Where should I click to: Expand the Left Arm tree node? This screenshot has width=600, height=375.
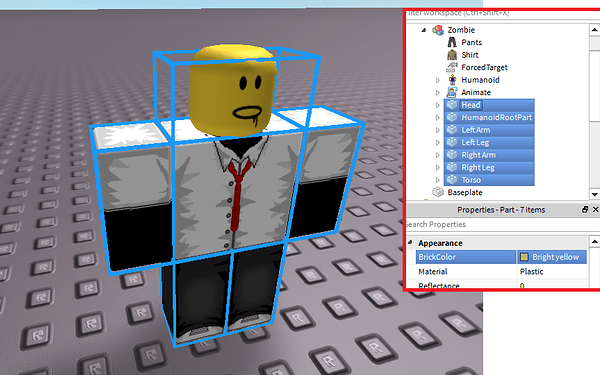[x=438, y=130]
